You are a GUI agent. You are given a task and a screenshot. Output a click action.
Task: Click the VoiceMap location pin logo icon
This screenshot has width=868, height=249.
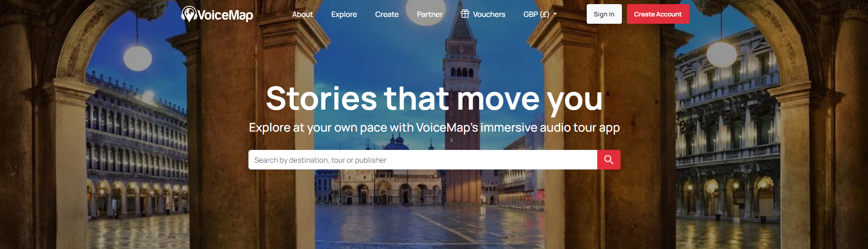click(x=189, y=14)
